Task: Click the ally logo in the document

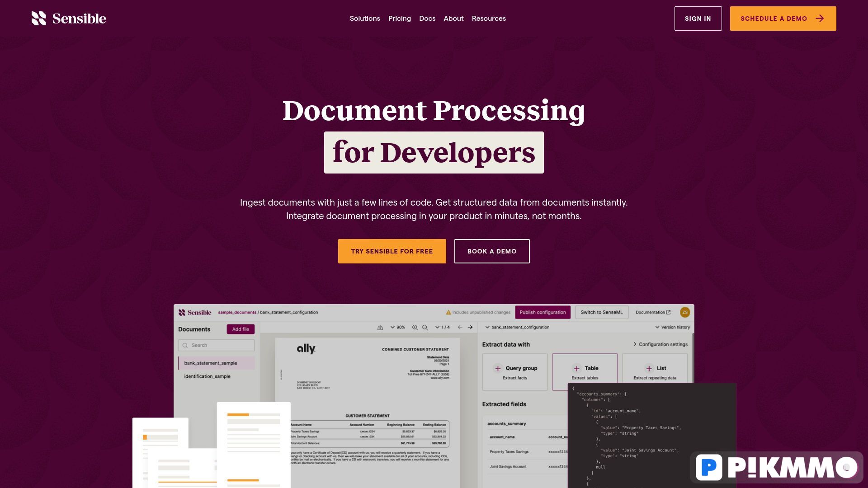Action: pos(306,348)
